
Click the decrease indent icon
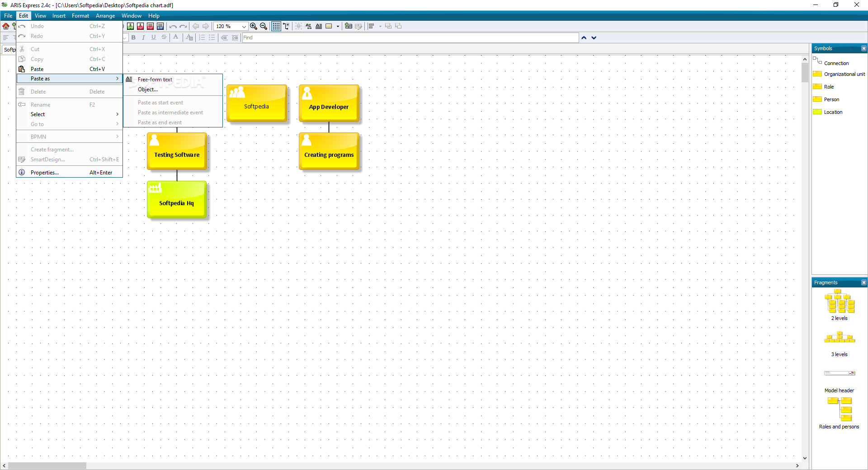224,38
